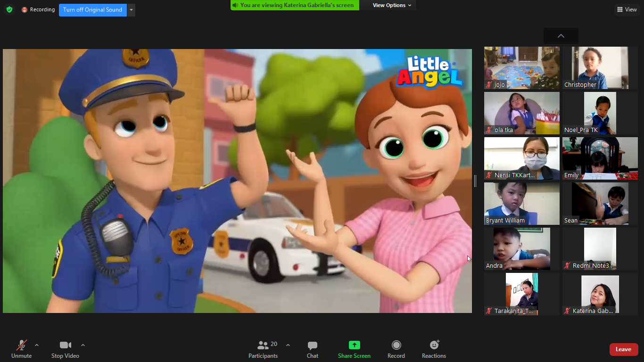Open the Participants panel
644x362 pixels.
pyautogui.click(x=264, y=349)
